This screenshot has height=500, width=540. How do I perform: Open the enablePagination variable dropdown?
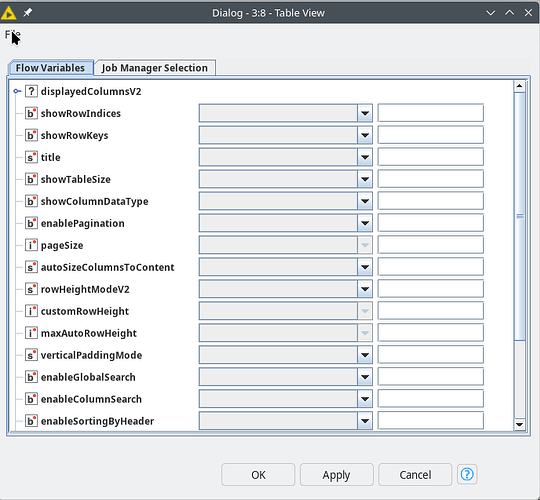365,223
